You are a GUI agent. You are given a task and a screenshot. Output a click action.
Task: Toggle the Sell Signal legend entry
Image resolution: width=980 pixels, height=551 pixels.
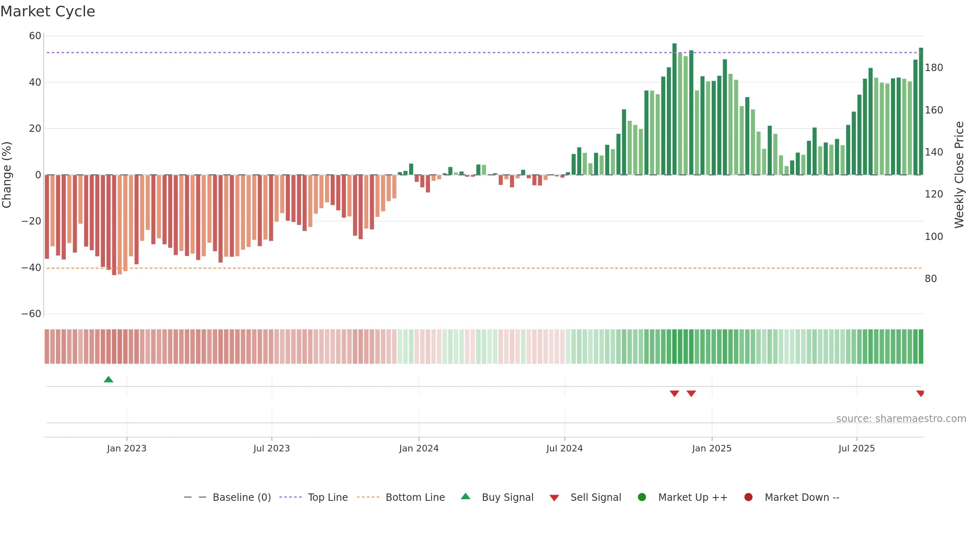click(585, 497)
